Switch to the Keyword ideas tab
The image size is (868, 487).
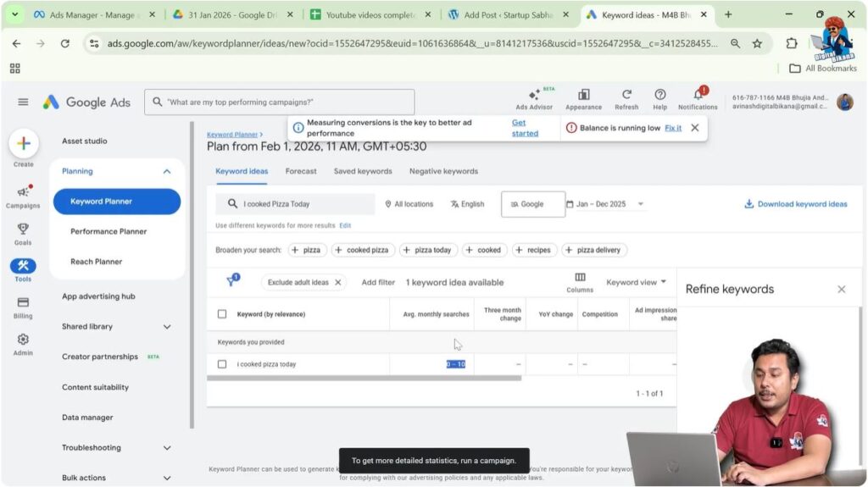click(242, 172)
